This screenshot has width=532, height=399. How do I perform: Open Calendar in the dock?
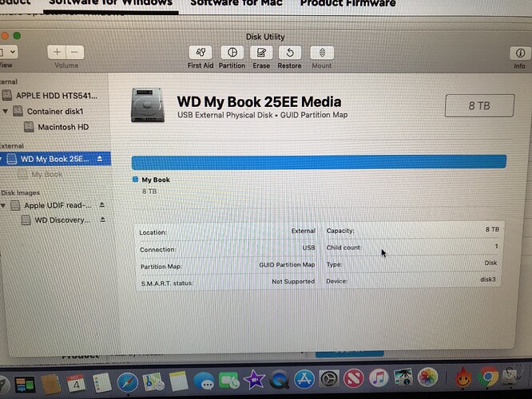[x=76, y=383]
